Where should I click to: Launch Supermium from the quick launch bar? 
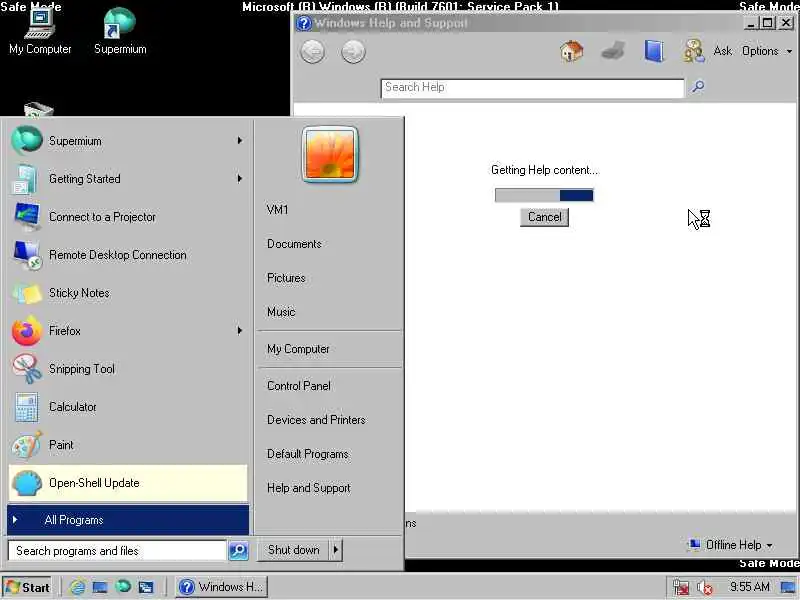click(x=123, y=587)
